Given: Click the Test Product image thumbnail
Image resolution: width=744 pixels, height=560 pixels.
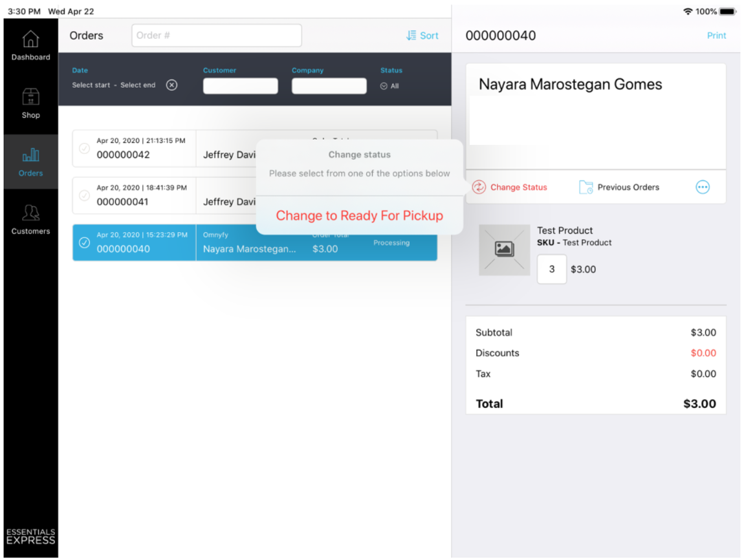Looking at the screenshot, I should tap(504, 250).
